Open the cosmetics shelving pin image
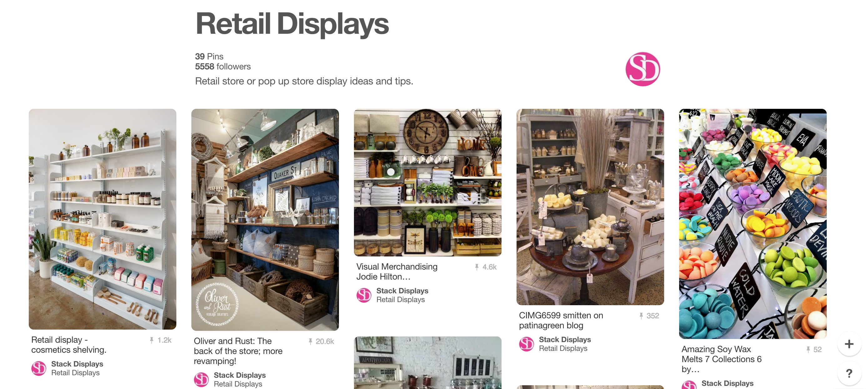868x389 pixels. tap(103, 219)
